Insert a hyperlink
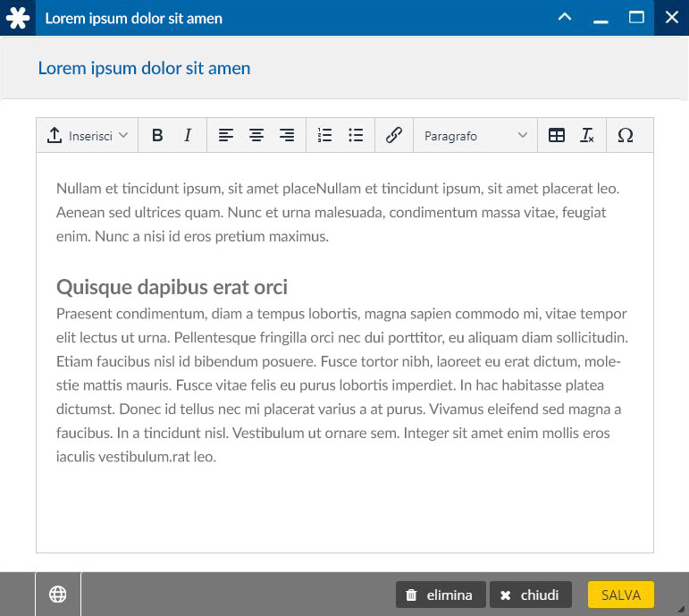Viewport: 689px width, 616px height. [394, 135]
